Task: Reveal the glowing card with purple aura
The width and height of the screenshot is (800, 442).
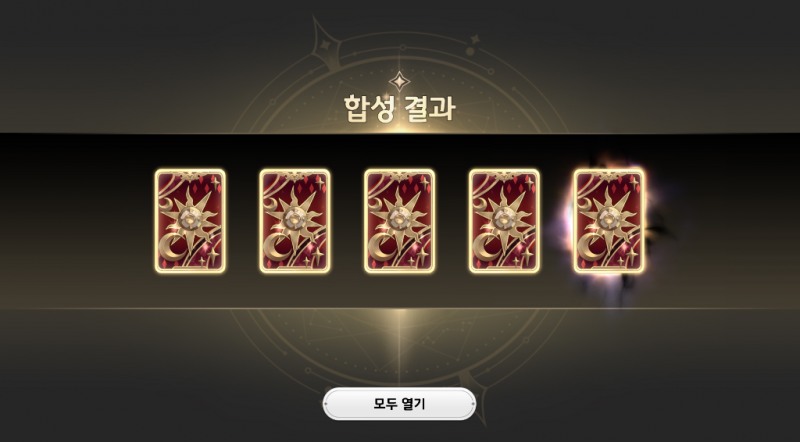Action: (x=609, y=221)
